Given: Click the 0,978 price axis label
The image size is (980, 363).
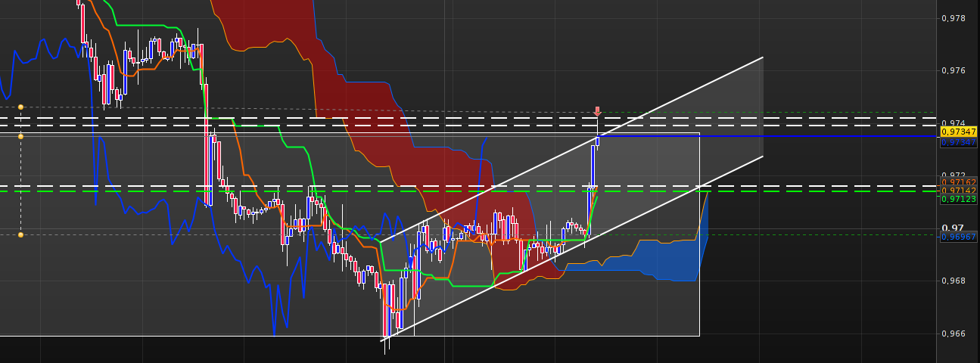Looking at the screenshot, I should (x=954, y=17).
